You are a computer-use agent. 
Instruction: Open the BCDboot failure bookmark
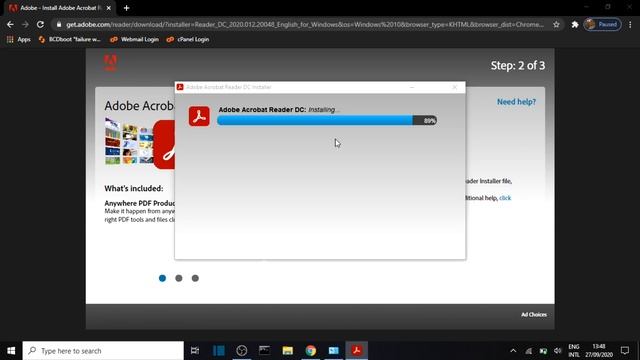pos(69,40)
